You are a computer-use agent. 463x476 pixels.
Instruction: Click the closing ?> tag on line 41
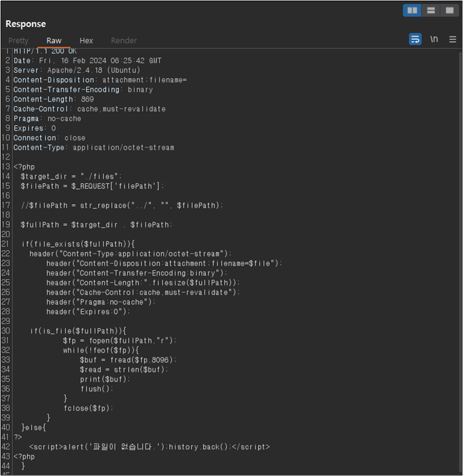pos(17,437)
